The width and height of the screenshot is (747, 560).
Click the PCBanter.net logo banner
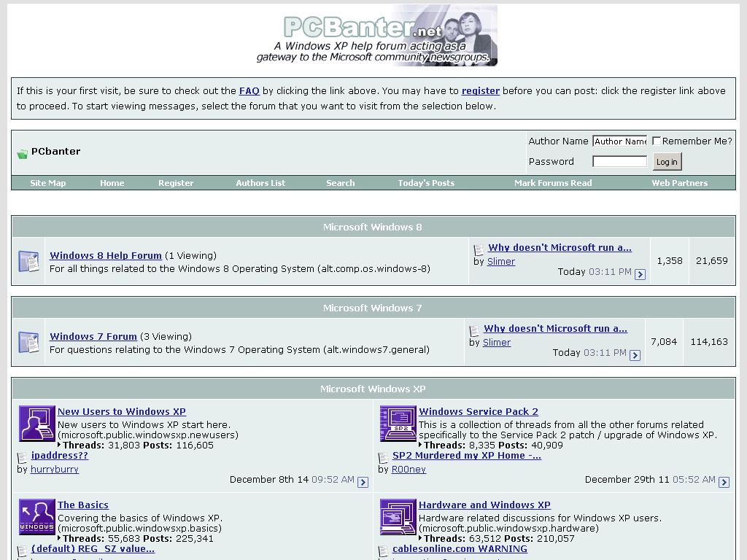point(377,36)
